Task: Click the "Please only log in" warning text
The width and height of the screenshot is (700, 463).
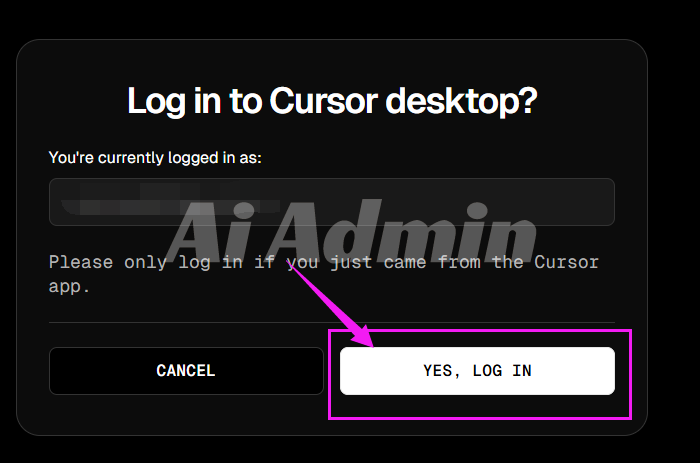Action: point(324,274)
